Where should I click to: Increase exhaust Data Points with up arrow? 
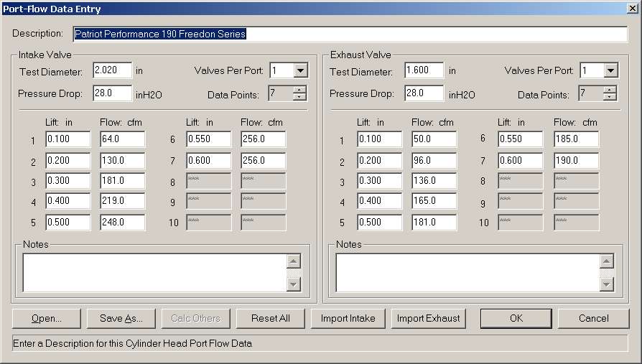tap(610, 90)
